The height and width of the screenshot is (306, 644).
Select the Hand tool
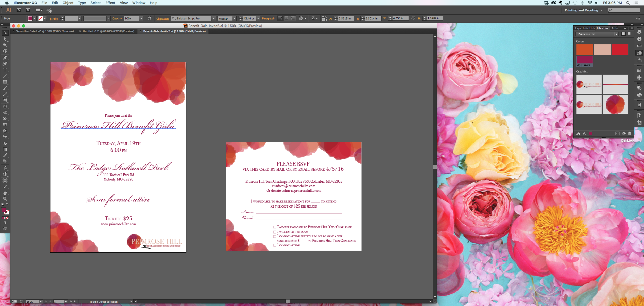click(x=5, y=193)
